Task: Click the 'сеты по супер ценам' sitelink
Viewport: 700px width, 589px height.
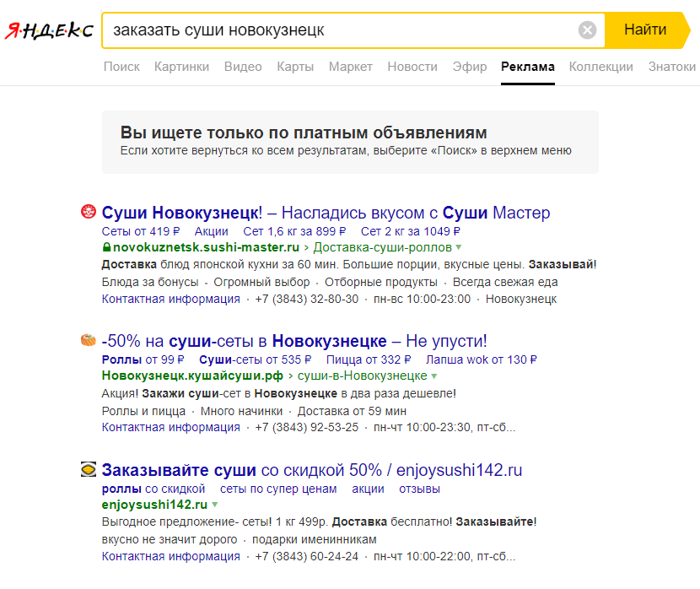Action: [278, 489]
